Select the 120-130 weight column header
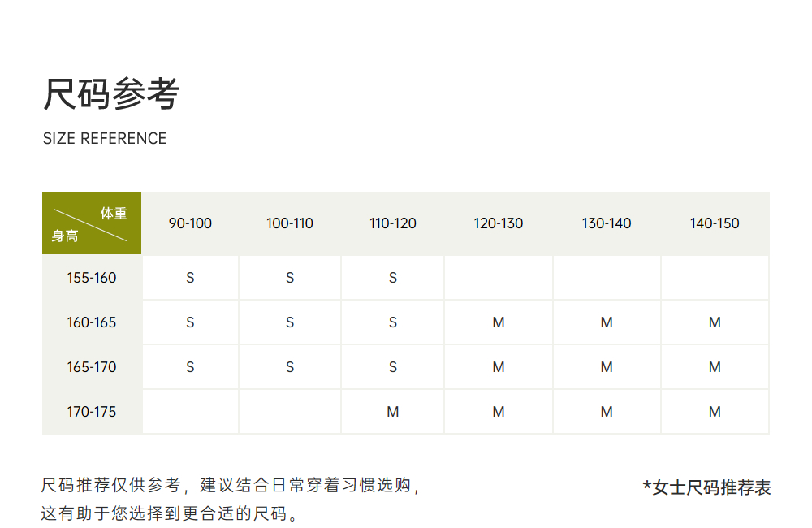This screenshot has width=812, height=528. (499, 223)
